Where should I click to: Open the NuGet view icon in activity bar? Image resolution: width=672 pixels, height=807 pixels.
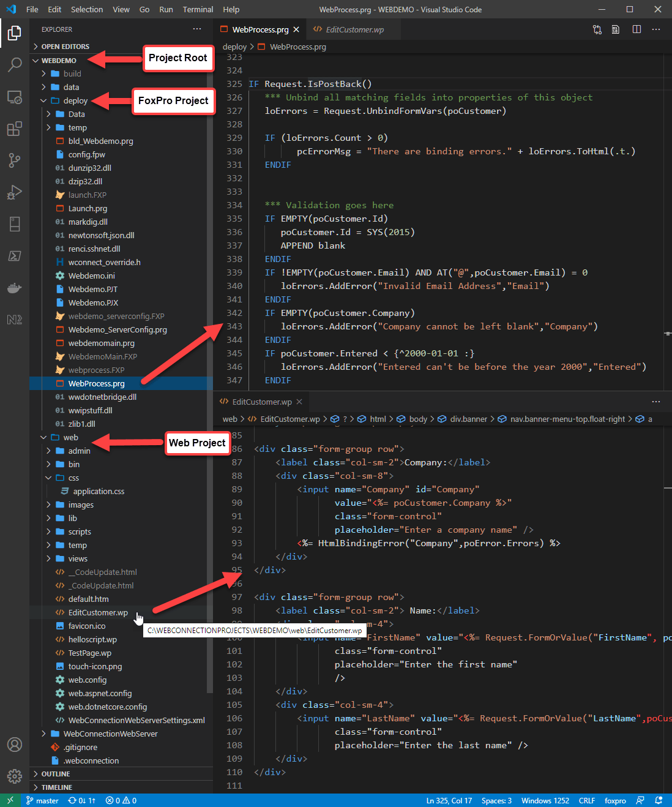pos(15,320)
